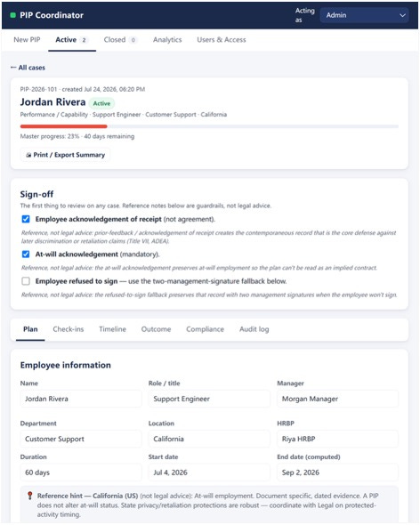Click Print / Export Summary button
The image size is (420, 525).
click(65, 155)
